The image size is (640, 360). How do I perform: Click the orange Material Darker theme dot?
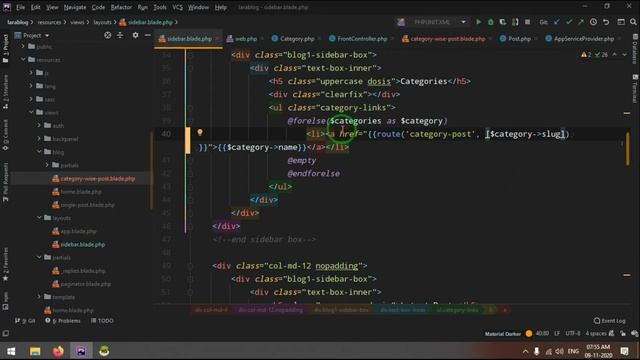click(529, 333)
